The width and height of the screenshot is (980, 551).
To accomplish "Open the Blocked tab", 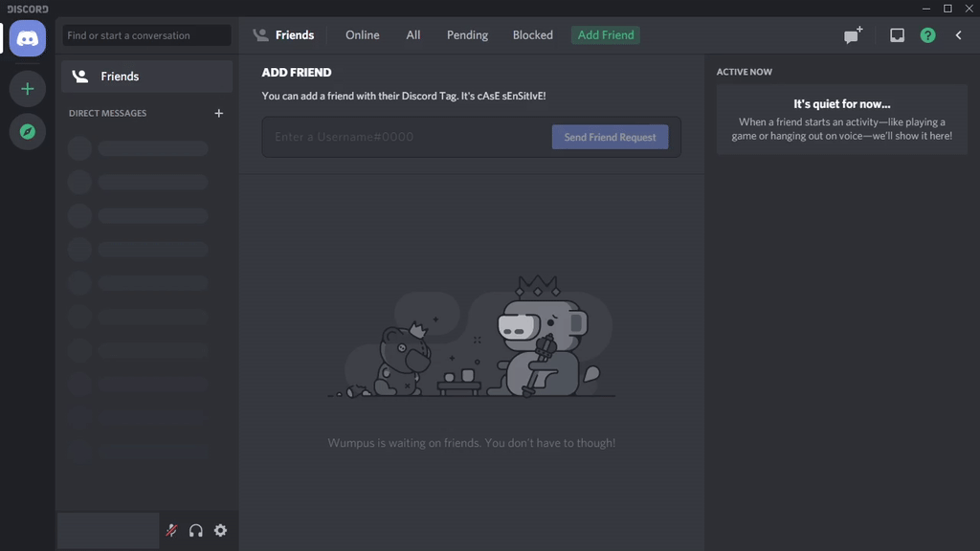I will (532, 35).
